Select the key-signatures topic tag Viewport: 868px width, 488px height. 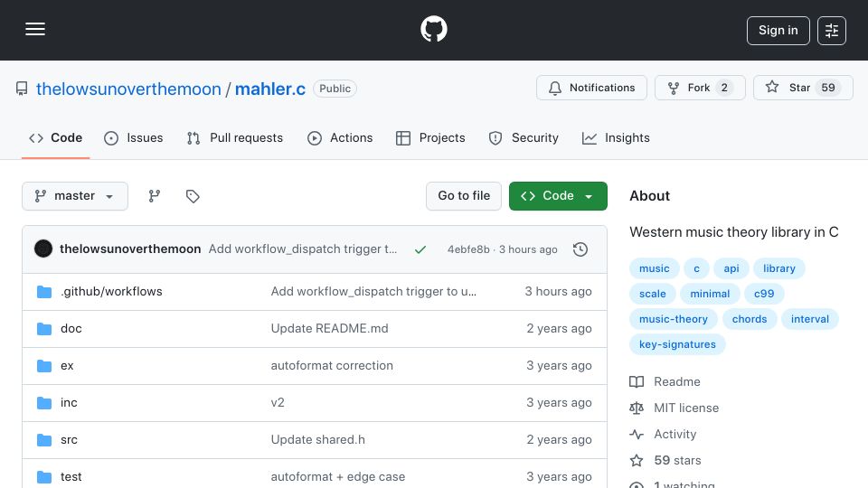click(677, 344)
